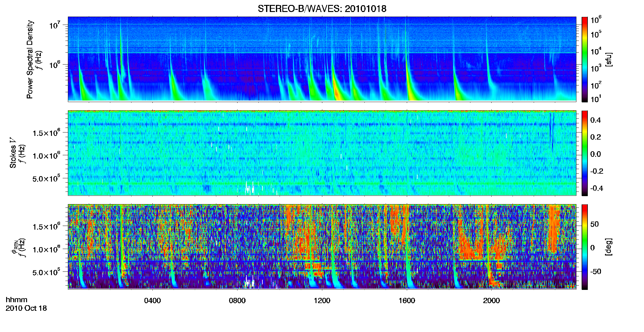Image resolution: width=644 pixels, height=332 pixels.
Task: Click the title STEREO-B/WAVES: 20101018
Action: 322,9
